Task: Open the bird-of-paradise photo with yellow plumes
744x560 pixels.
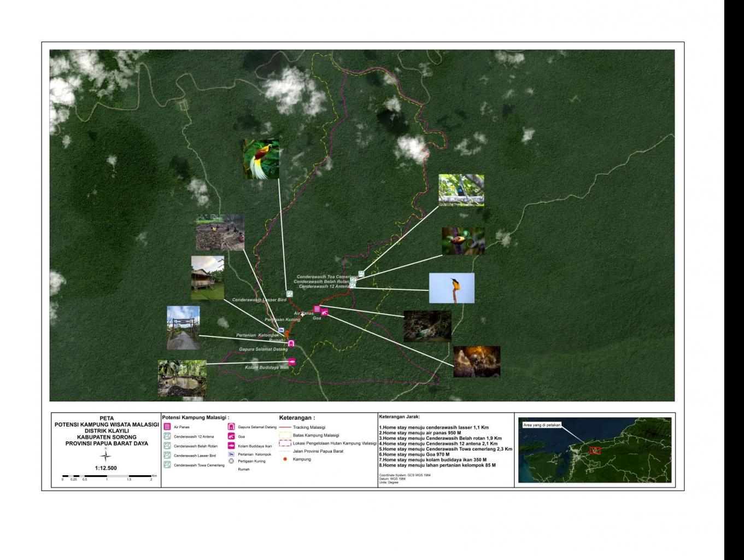Action: 261,159
